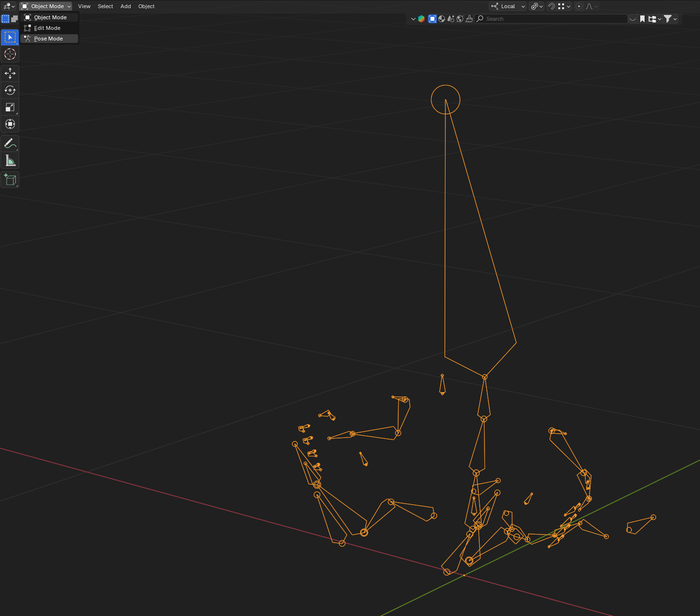
Task: Activate the Move tool
Action: click(10, 73)
